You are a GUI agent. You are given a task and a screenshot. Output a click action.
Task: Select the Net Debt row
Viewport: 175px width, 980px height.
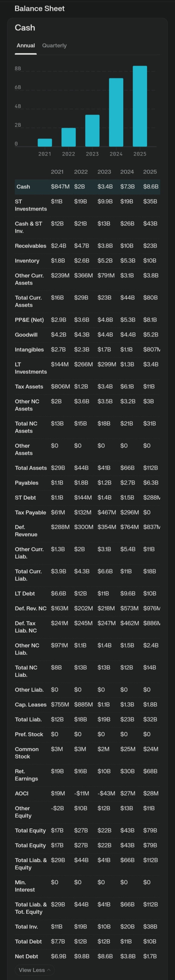click(87, 956)
